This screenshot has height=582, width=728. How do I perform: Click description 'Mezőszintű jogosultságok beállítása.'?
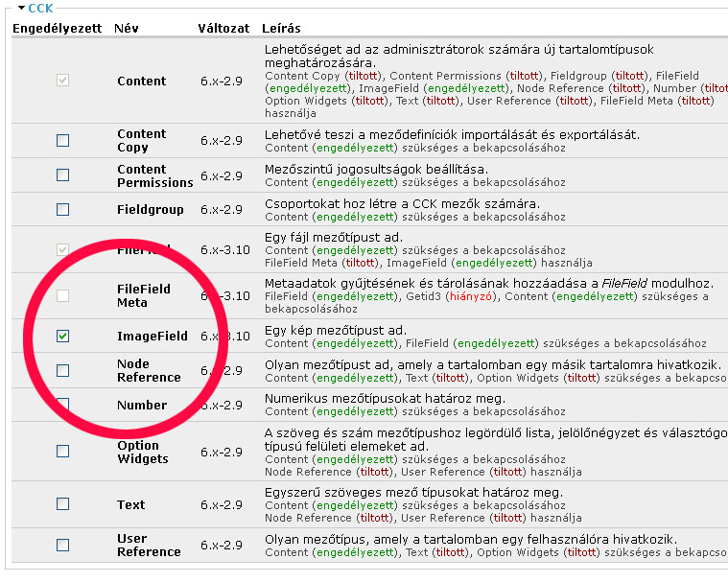tap(377, 169)
